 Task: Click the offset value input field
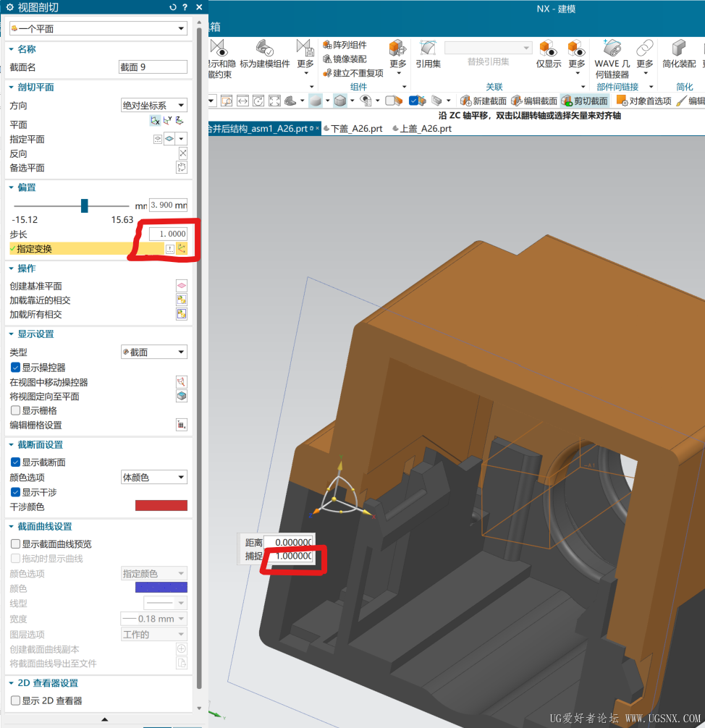pos(168,205)
